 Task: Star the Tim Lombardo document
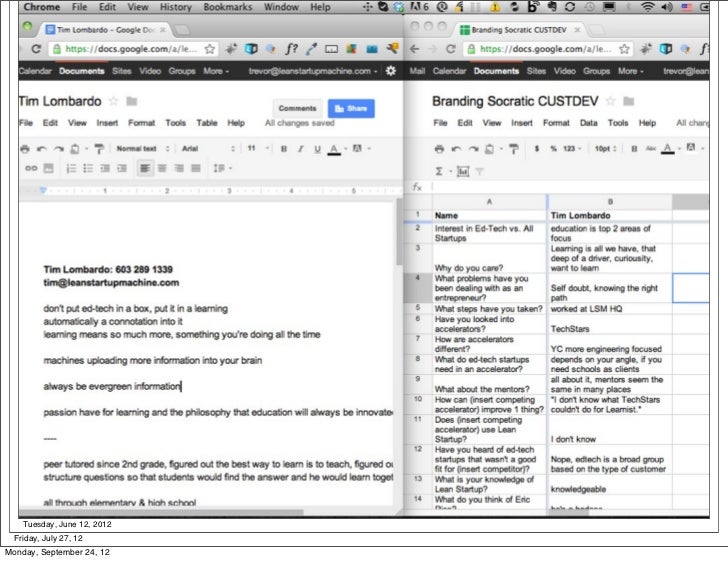click(113, 101)
